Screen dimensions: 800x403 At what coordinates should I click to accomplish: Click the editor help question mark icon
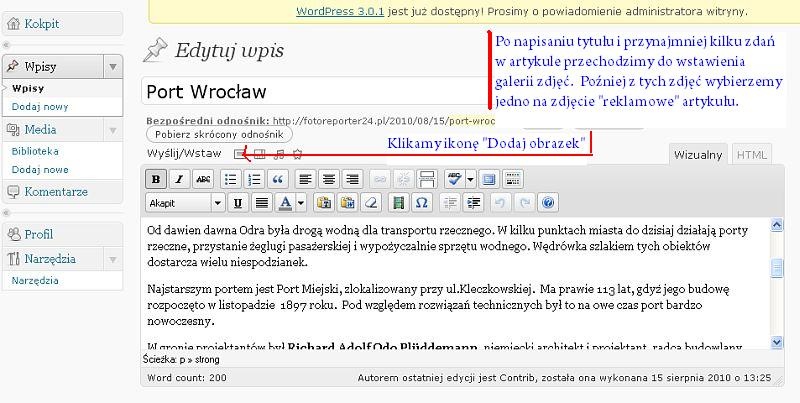547,203
